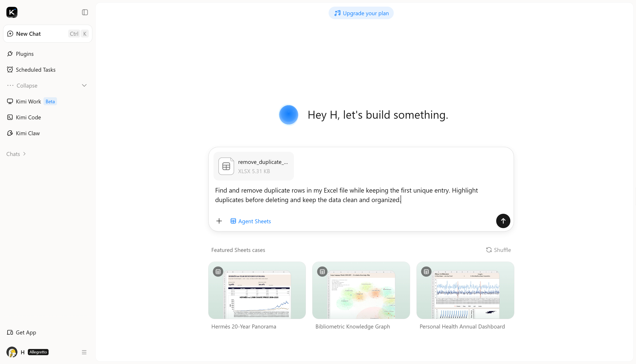
Task: Send the prompt with arrow button
Action: click(503, 221)
